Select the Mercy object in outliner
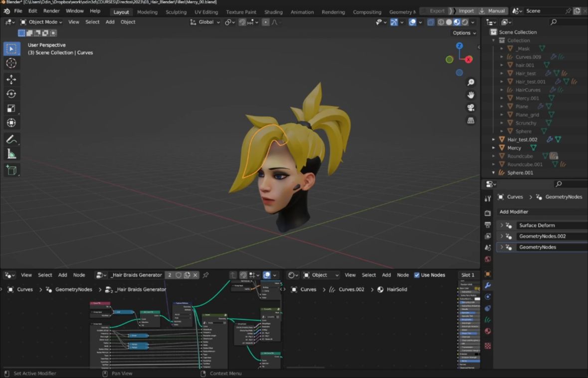Screen dimensions: 588x378 point(514,148)
